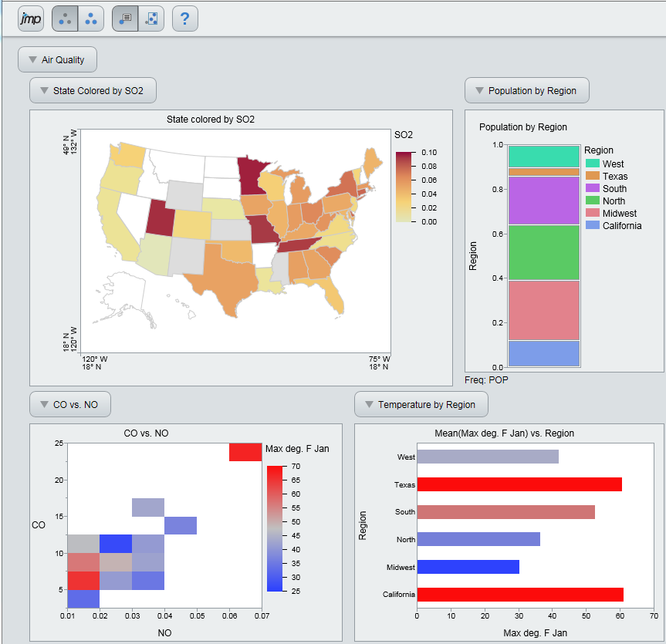Open Help via the question mark icon

(x=184, y=19)
